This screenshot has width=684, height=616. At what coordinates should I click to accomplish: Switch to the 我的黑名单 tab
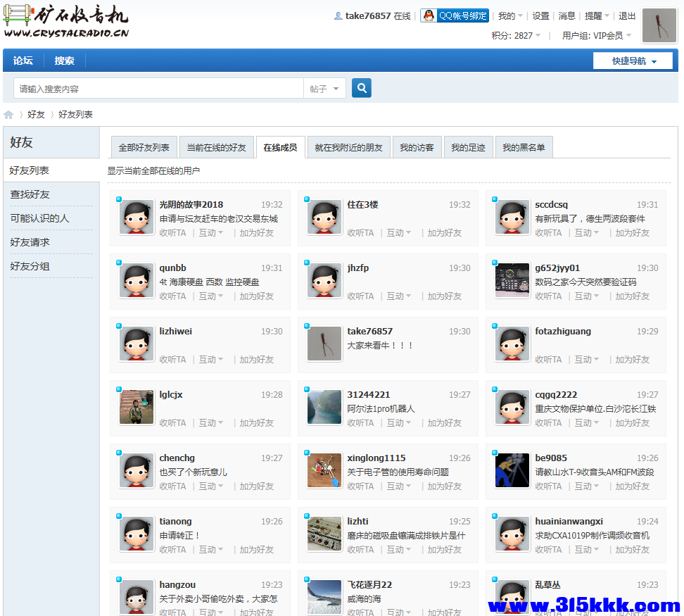[524, 146]
